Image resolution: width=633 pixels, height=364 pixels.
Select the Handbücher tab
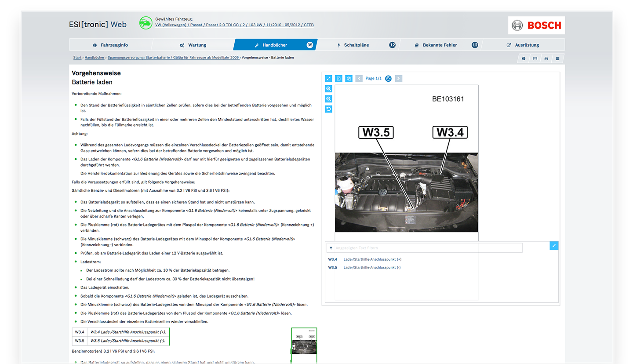275,45
